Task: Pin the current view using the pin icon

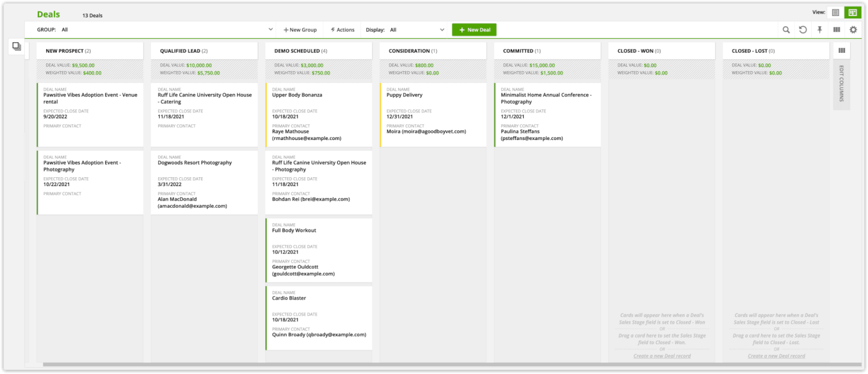Action: click(820, 29)
